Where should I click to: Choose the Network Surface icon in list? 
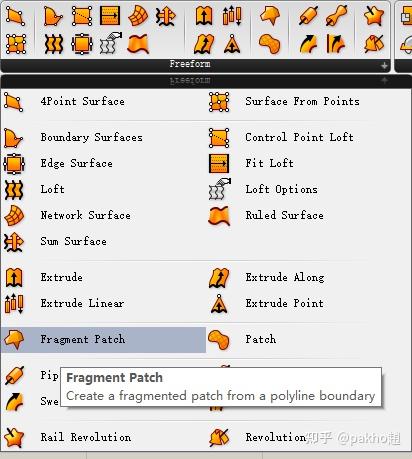14,216
